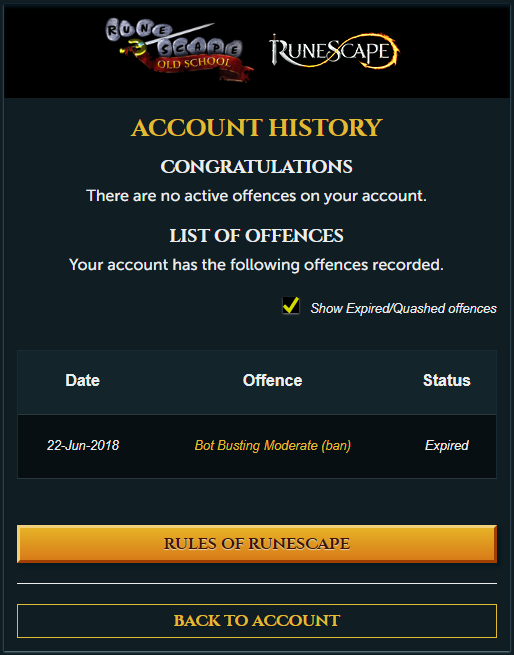Open the Bot Busting Moderate (ban) offence

272,445
